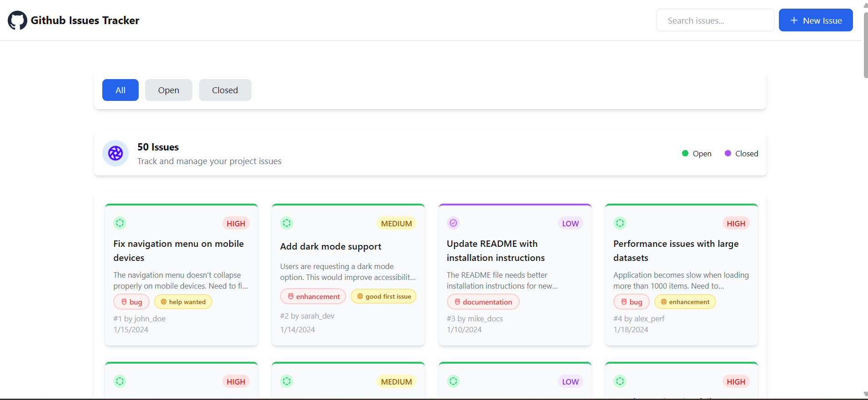Click the bug tag icon on issue #4
Screen dimensions: 868x400
click(624, 302)
